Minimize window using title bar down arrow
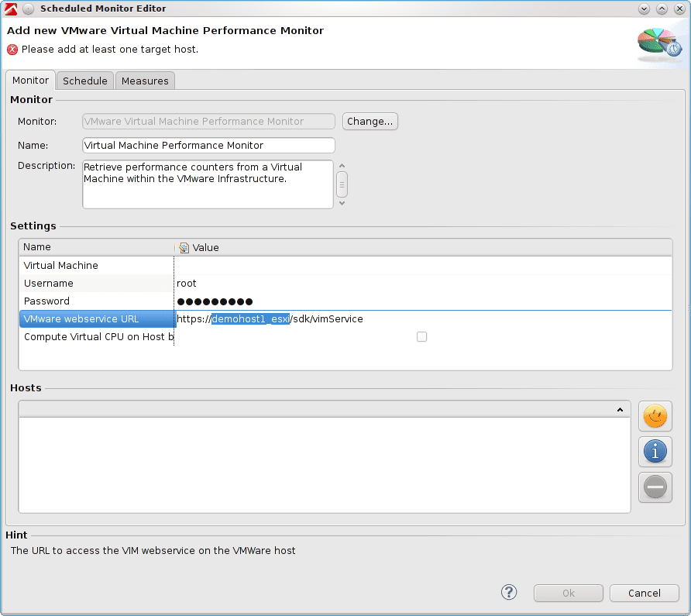Screen dimensions: 691x616 [x=644, y=9]
